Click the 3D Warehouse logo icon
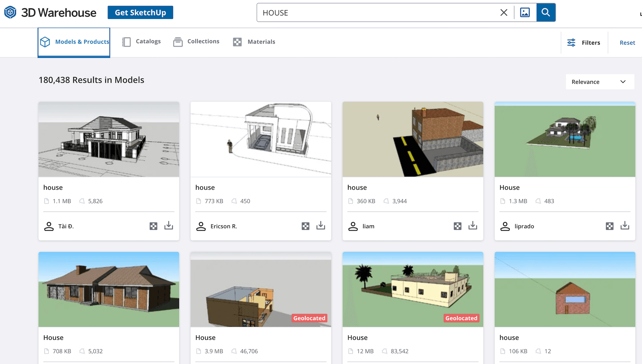Image resolution: width=642 pixels, height=364 pixels. (10, 12)
